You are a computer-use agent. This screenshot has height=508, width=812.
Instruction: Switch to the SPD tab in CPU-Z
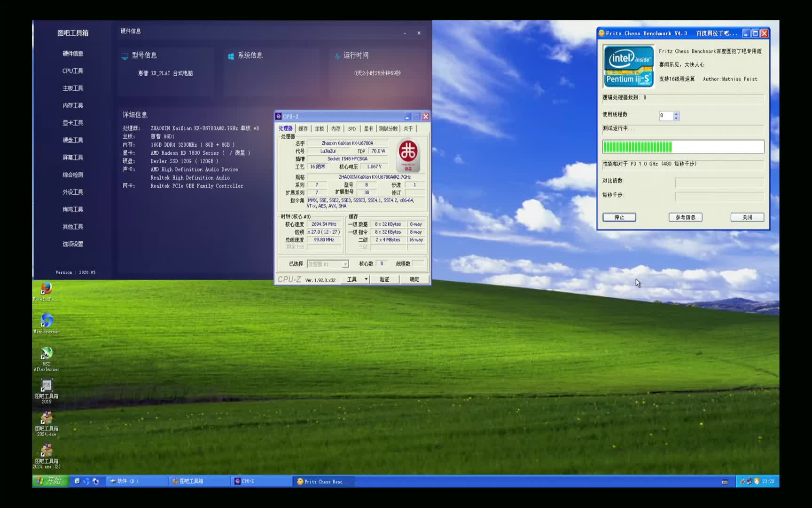(x=351, y=128)
